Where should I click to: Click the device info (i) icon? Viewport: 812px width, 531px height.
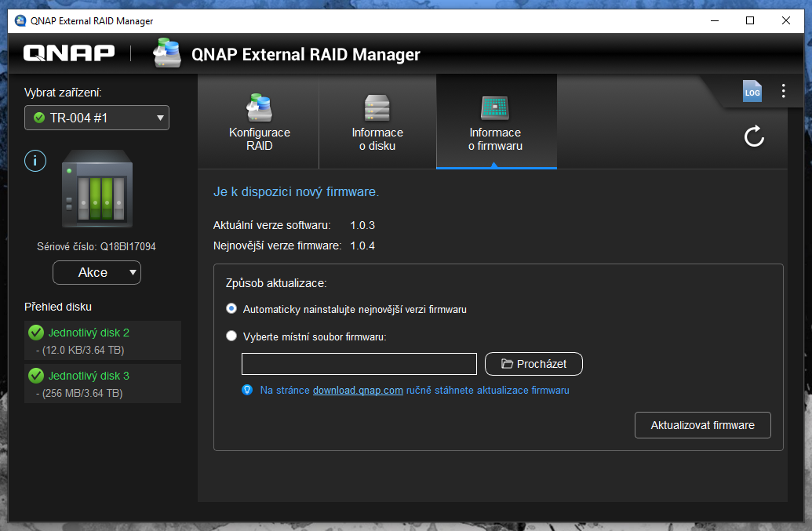pyautogui.click(x=35, y=161)
